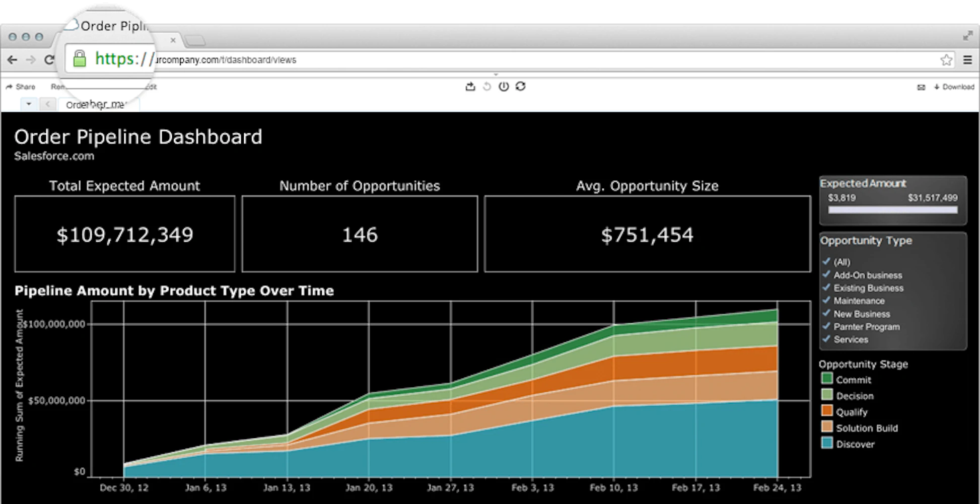Uncheck the Add-On business filter

tap(826, 275)
